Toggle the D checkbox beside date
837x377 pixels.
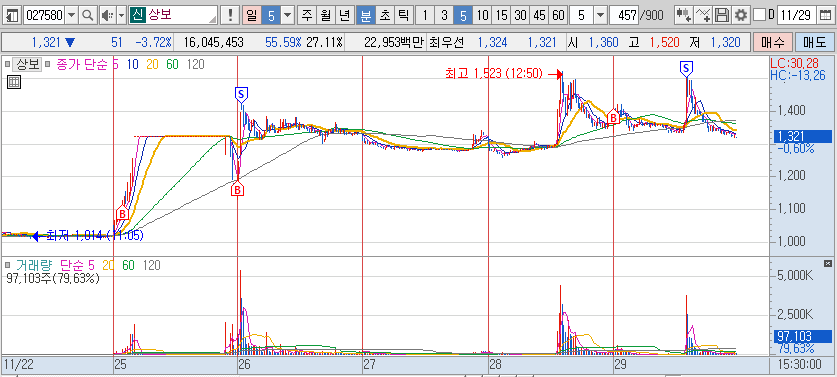pyautogui.click(x=761, y=15)
